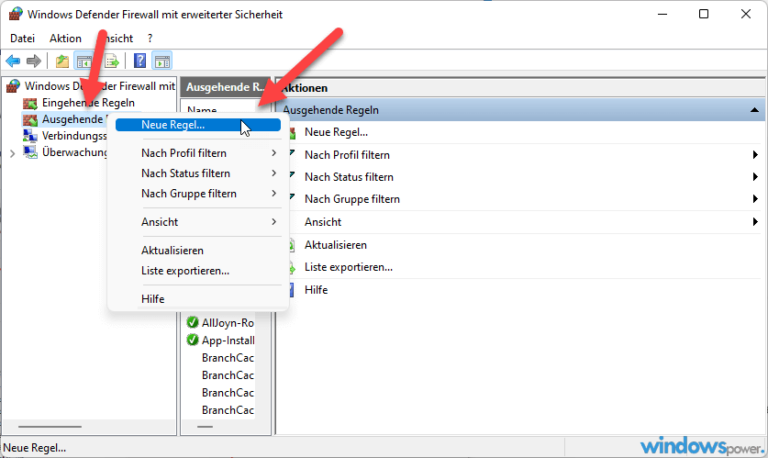768x458 pixels.
Task: Click the Eingehende Regeln tree icon
Action: 30,103
